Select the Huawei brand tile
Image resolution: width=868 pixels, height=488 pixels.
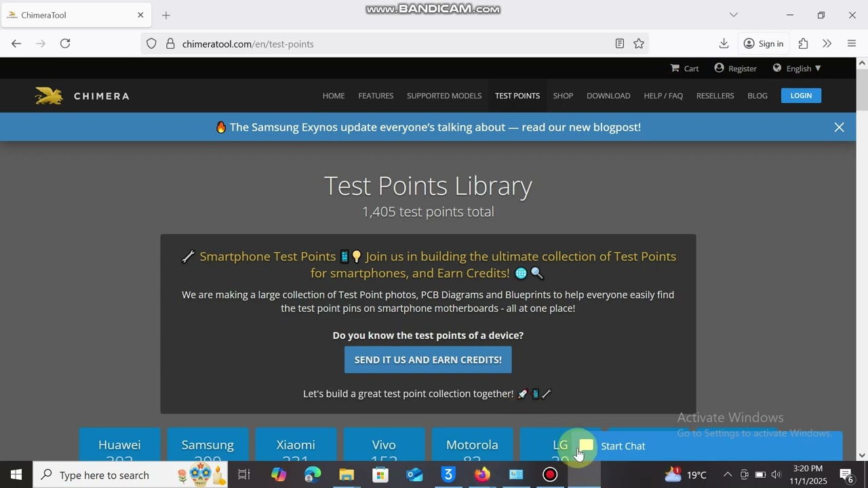tap(119, 445)
